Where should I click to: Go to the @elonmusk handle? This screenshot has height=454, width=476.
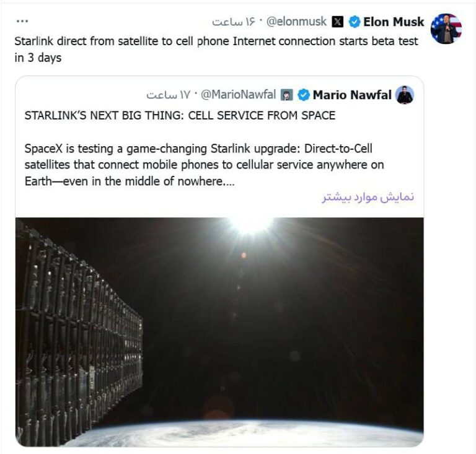point(297,22)
